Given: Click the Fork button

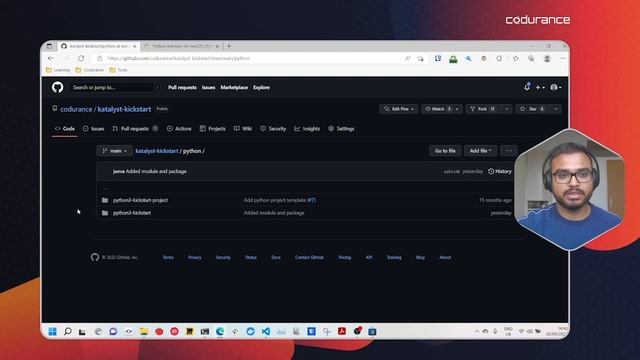Looking at the screenshot, I should [x=483, y=109].
